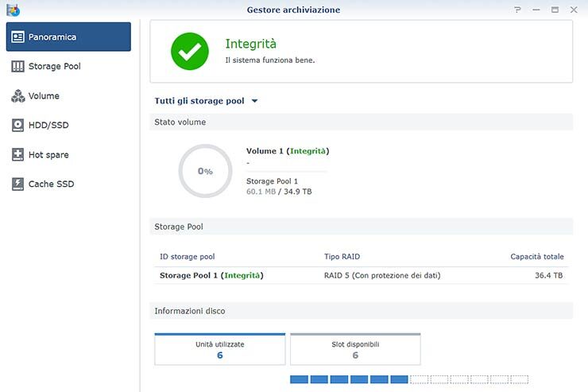Click the Hot spare plus icon
The width and height of the screenshot is (588, 392).
coord(17,155)
